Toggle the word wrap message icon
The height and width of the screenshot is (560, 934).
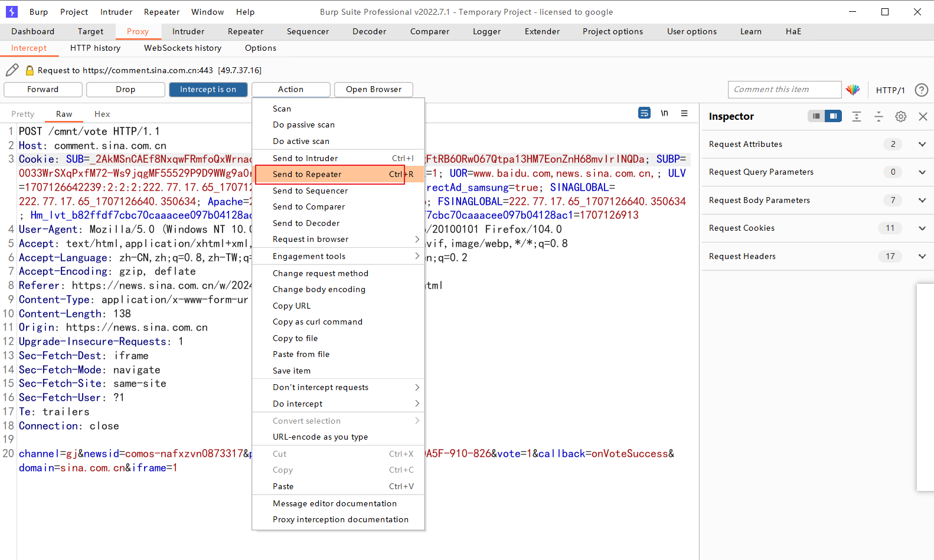(x=644, y=113)
